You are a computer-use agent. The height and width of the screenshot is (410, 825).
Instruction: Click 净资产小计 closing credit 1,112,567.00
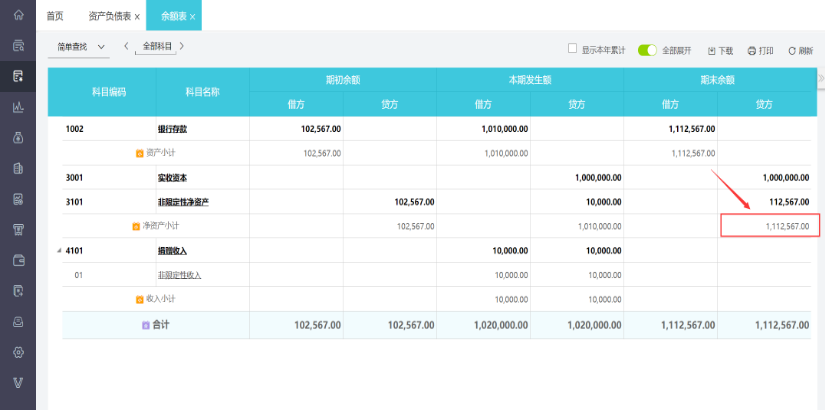pyautogui.click(x=787, y=226)
